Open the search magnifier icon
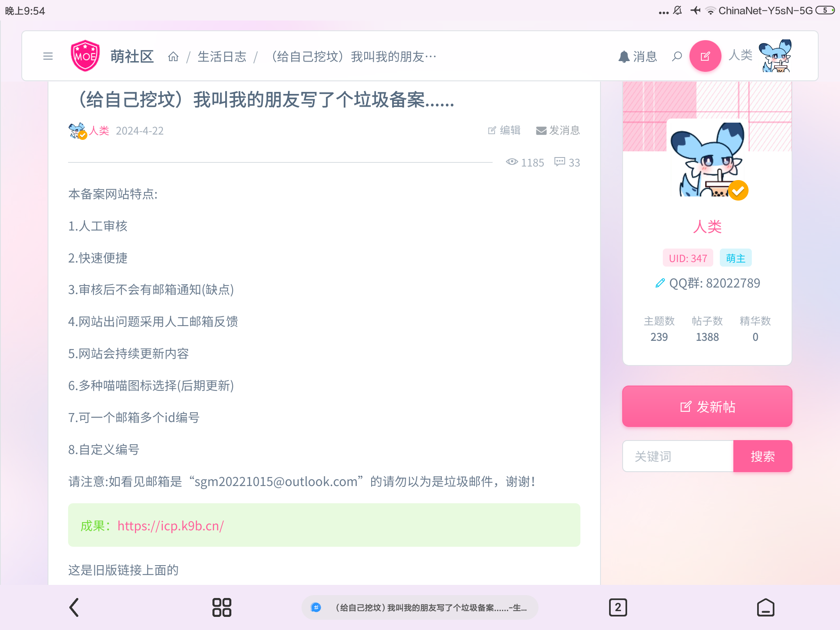 [677, 56]
